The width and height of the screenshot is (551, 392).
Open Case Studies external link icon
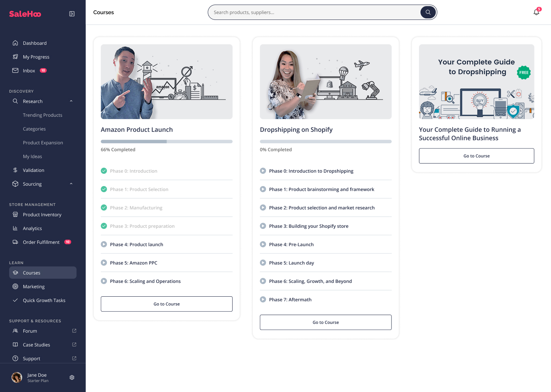74,345
